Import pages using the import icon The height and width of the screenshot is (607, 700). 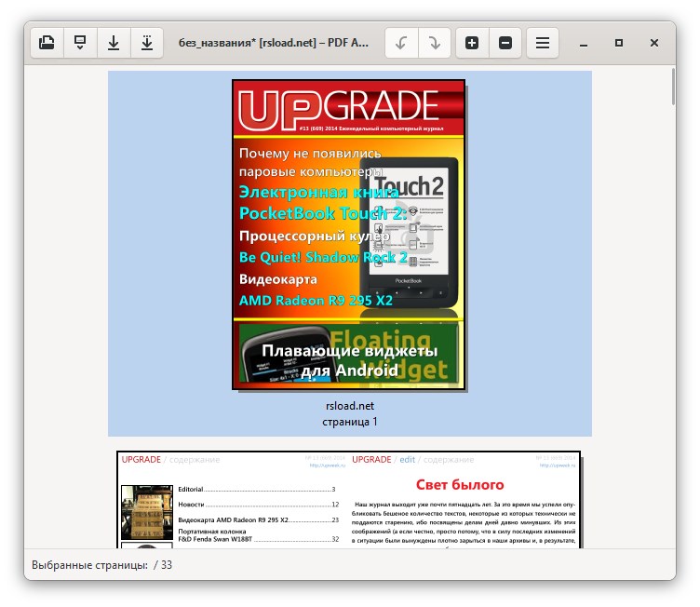point(80,43)
